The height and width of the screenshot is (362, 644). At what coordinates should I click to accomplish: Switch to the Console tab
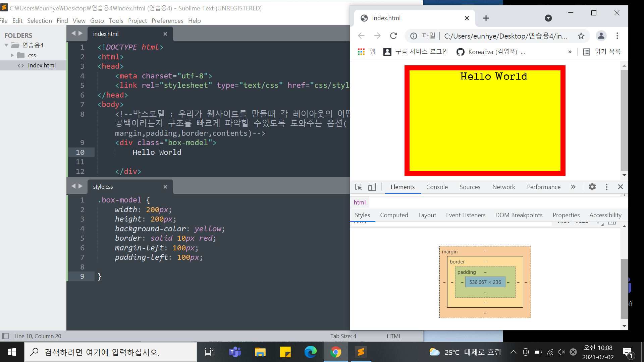pos(437,187)
